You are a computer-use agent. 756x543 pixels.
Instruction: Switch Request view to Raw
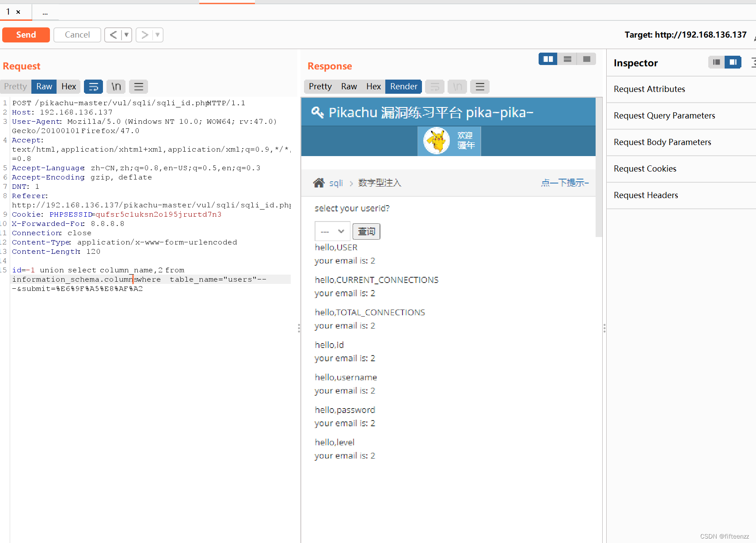click(44, 86)
